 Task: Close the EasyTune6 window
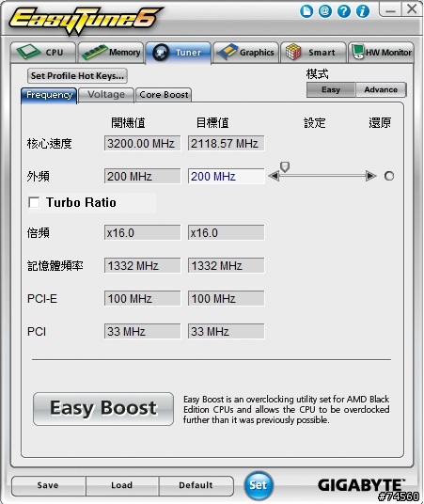point(412,9)
